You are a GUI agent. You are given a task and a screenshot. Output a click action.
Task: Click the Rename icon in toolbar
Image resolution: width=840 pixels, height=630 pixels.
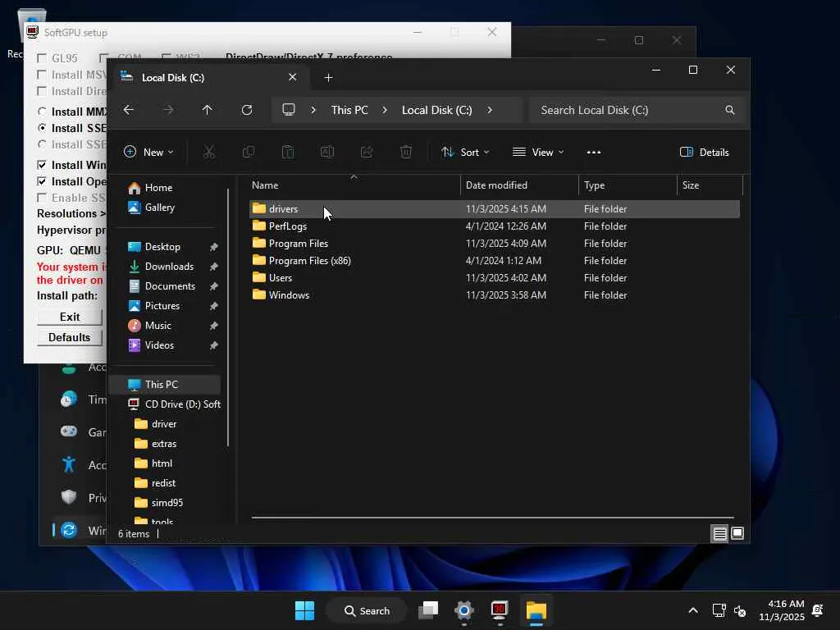coord(326,152)
